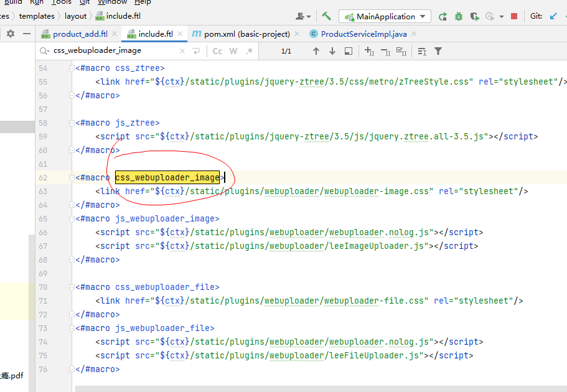Click the multiline search options icon
567x392 pixels.
tap(422, 51)
